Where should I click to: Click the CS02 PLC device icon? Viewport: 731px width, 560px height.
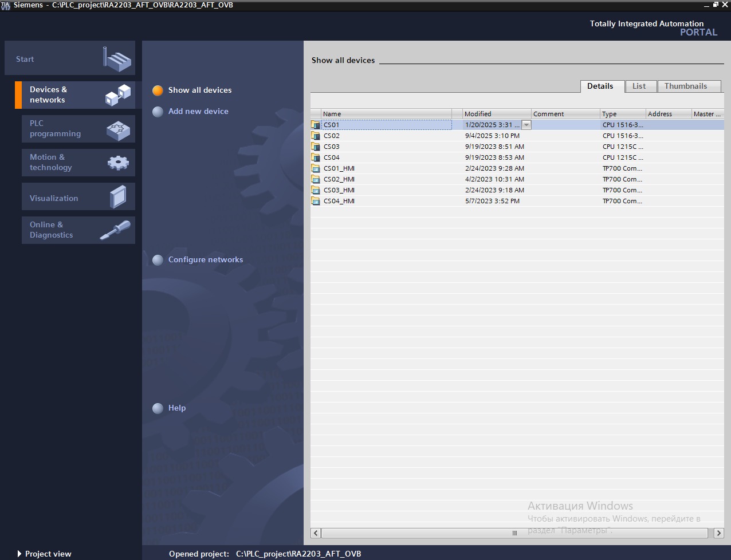tap(316, 136)
